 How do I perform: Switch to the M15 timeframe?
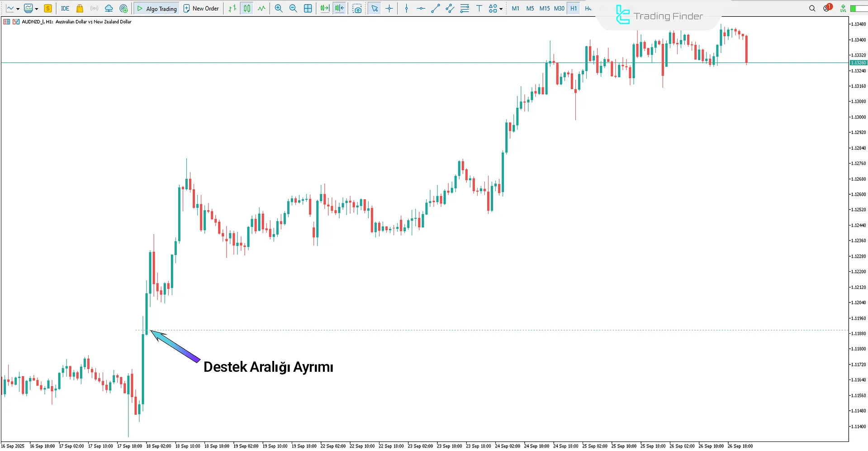coord(544,9)
